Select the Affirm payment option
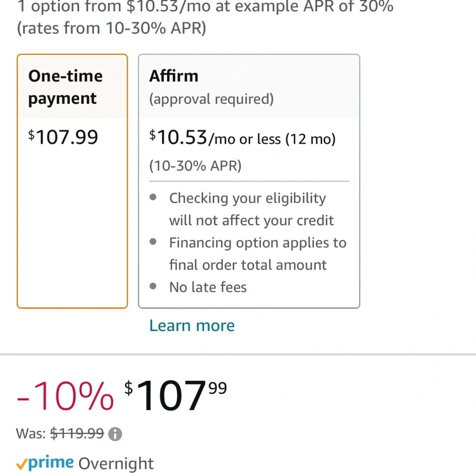This screenshot has height=476, width=476. 249,181
